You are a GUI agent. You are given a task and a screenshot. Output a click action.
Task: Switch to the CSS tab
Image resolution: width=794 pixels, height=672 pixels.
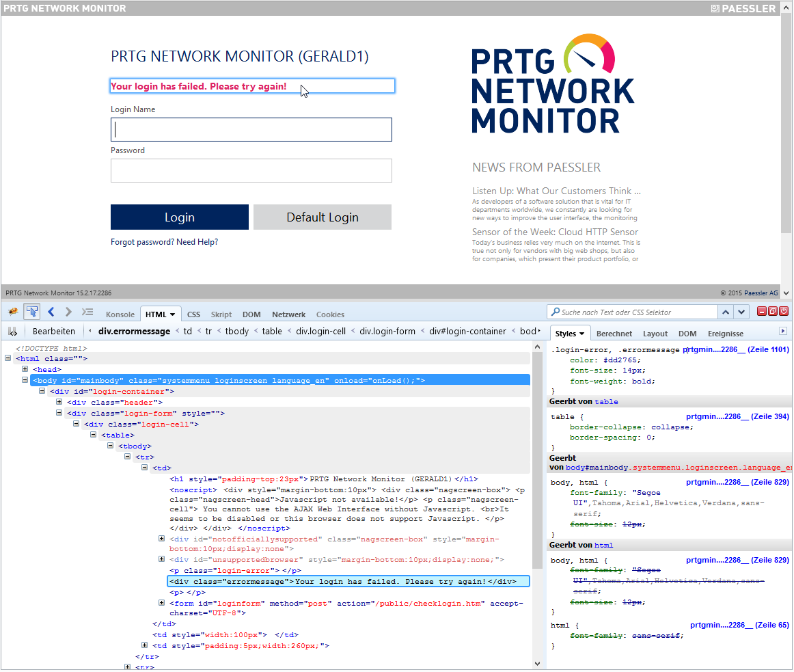click(x=193, y=314)
